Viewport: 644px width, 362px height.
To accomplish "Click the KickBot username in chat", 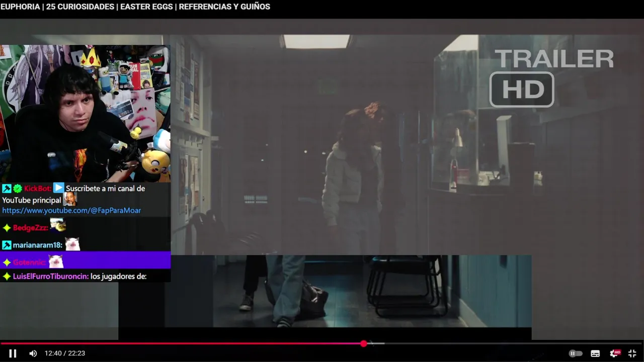I will (x=38, y=189).
